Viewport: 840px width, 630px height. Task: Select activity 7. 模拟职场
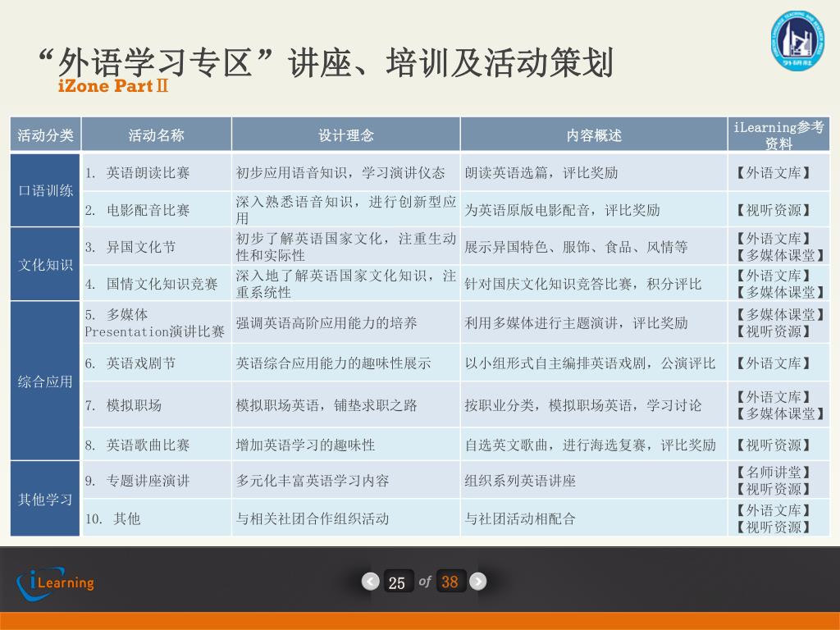(x=157, y=404)
